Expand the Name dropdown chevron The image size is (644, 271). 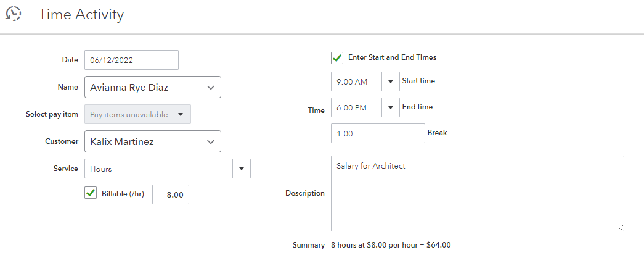click(210, 87)
